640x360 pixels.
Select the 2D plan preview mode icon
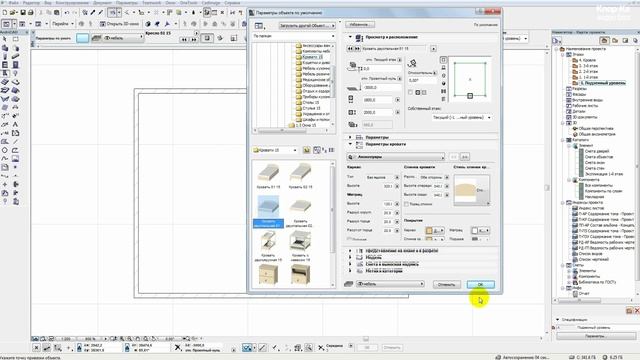coord(443,60)
